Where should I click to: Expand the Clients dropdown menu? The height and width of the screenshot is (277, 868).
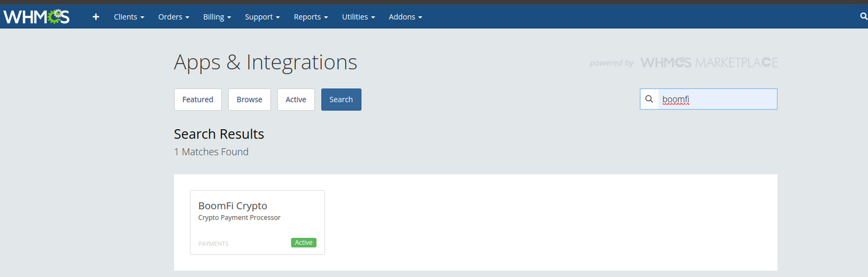coord(129,17)
